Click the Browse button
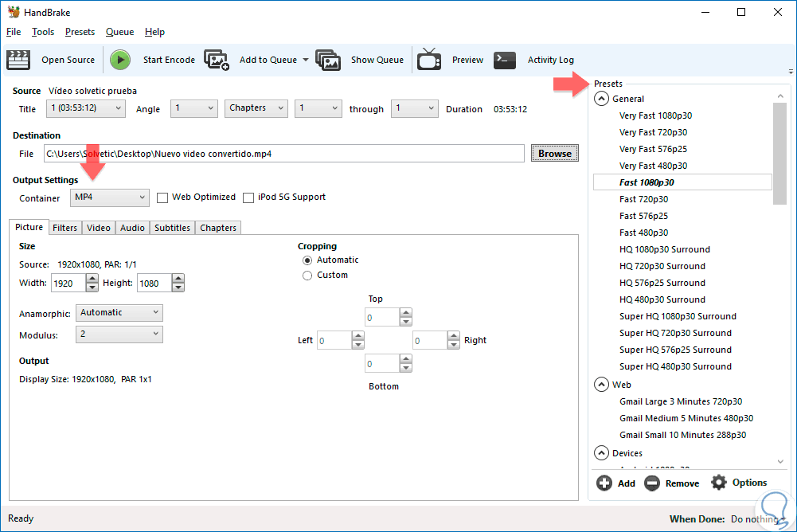 [x=554, y=153]
